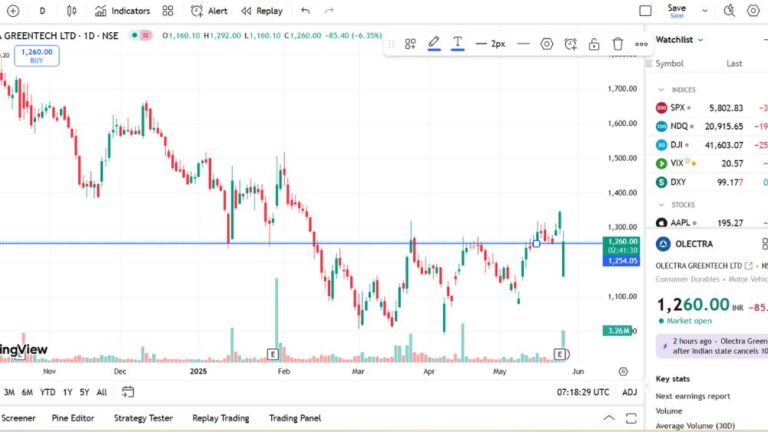Viewport: 768px width, 432px height.
Task: Add alert on the horizontal line
Action: point(571,44)
